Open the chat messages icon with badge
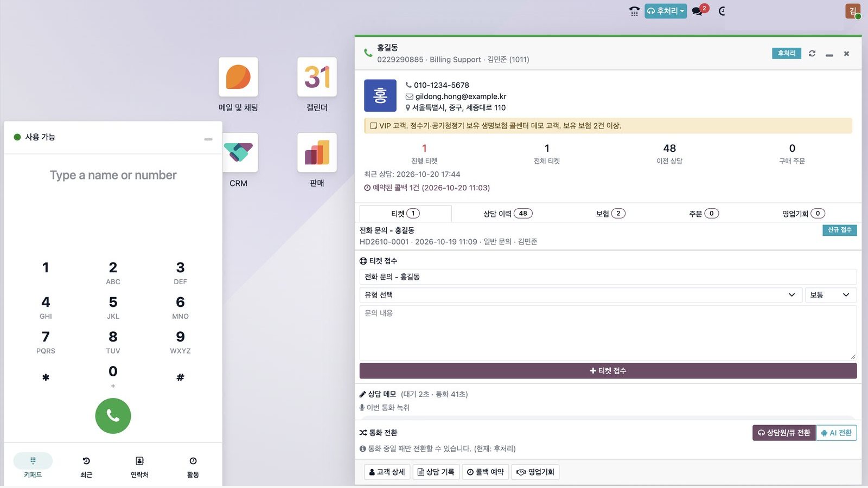This screenshot has width=868, height=488. pos(700,10)
